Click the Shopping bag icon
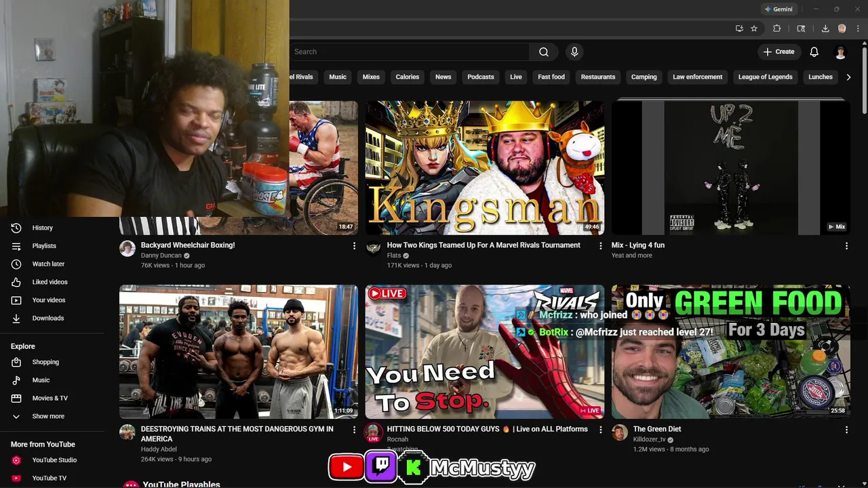The height and width of the screenshot is (488, 868). coord(16,362)
